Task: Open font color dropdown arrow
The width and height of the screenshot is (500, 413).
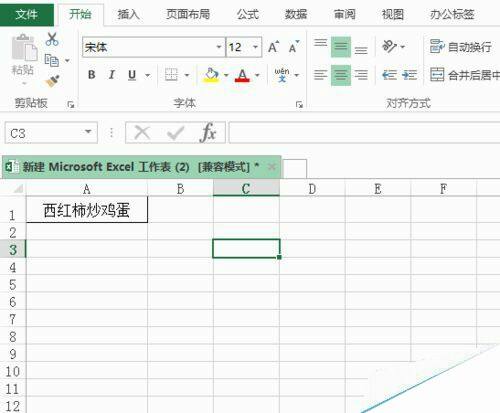Action: (x=257, y=75)
